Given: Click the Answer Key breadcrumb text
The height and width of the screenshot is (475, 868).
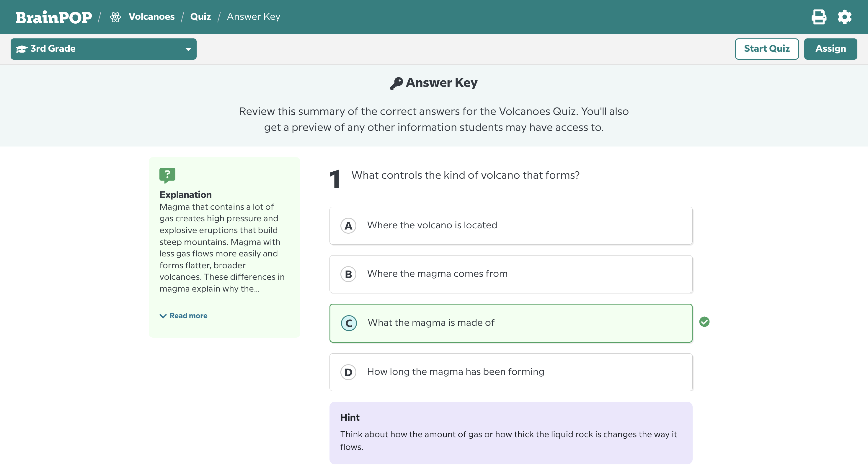Looking at the screenshot, I should (x=253, y=17).
